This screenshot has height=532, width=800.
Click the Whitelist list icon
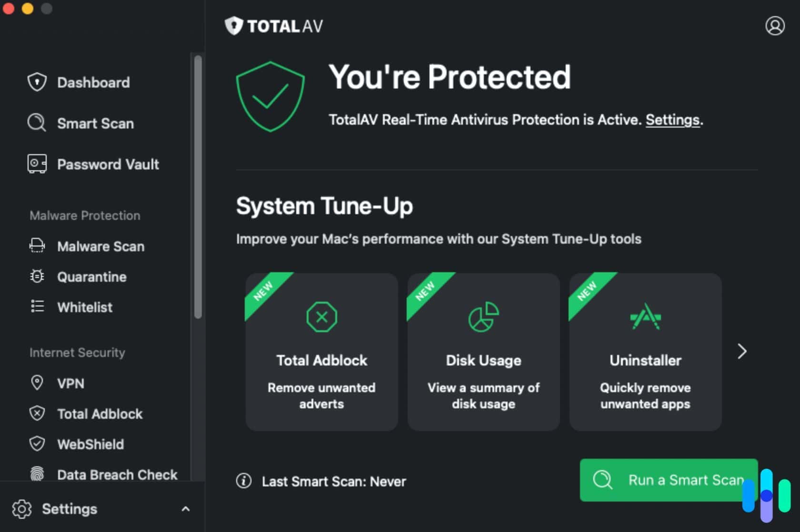tap(37, 306)
